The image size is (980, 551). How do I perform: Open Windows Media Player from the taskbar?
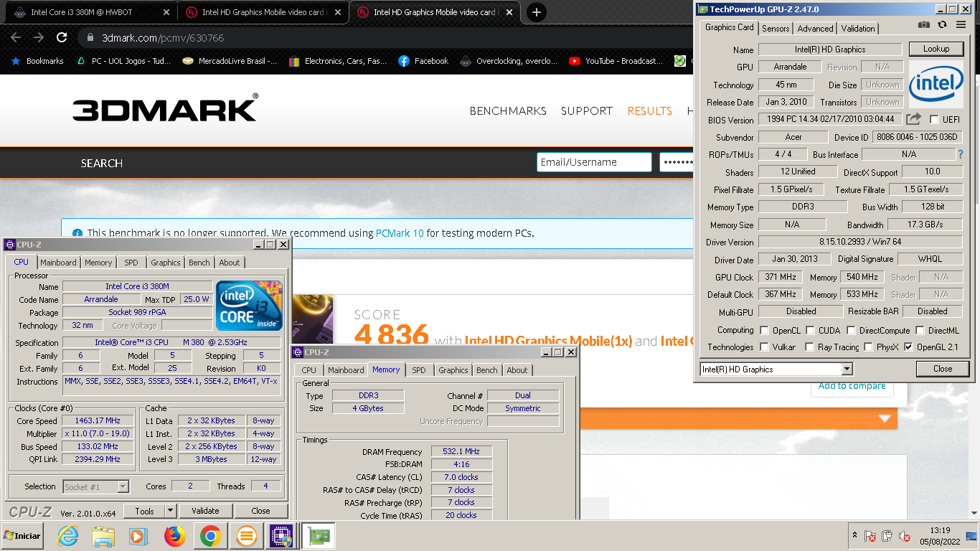point(138,536)
